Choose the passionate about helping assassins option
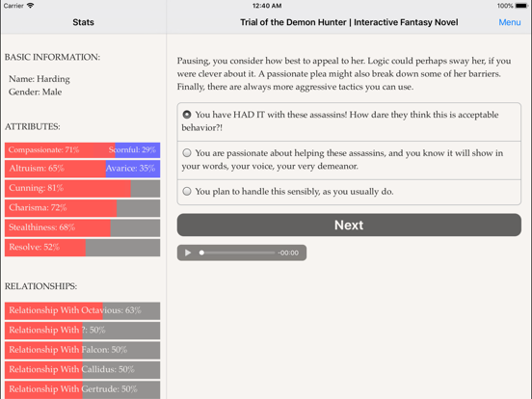 pyautogui.click(x=349, y=160)
